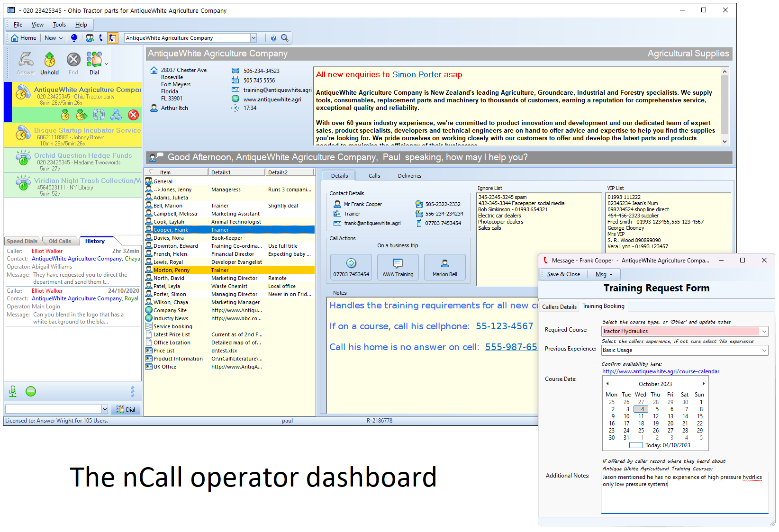Toggle the highlighted phone-notes toolbar icon
The width and height of the screenshot is (779, 532).
(x=112, y=38)
